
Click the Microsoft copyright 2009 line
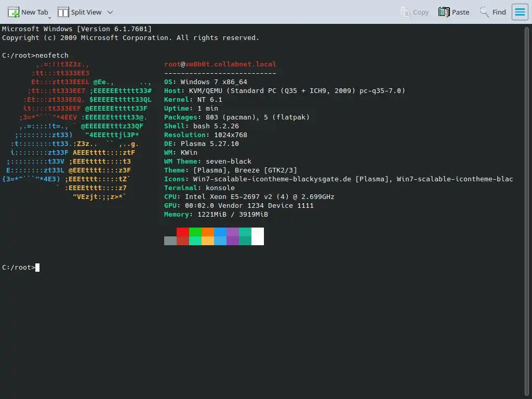[130, 37]
